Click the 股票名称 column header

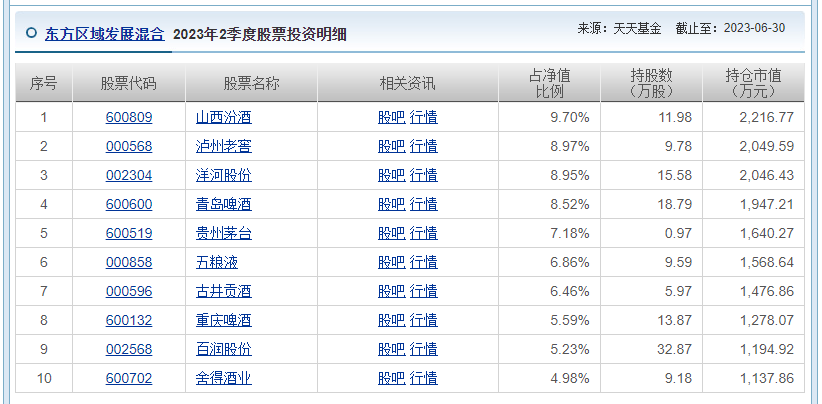point(252,83)
